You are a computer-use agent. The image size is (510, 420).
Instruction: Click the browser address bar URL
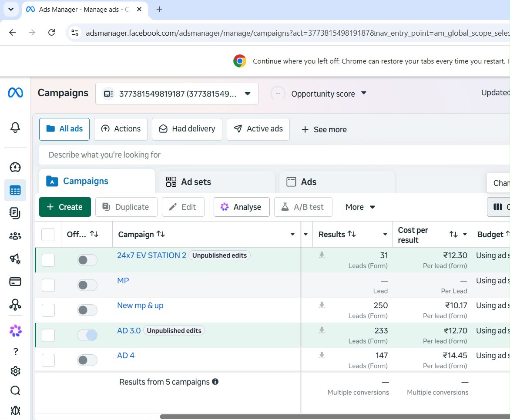tap(298, 33)
